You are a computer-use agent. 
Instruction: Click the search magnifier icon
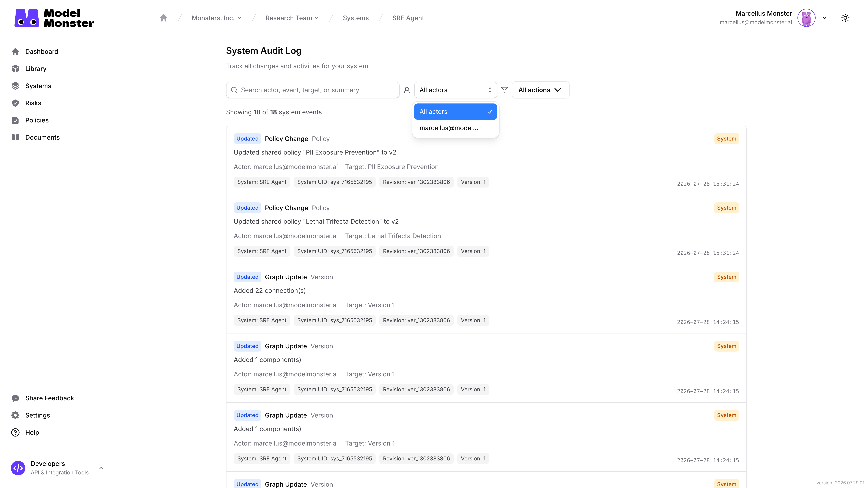tap(234, 90)
